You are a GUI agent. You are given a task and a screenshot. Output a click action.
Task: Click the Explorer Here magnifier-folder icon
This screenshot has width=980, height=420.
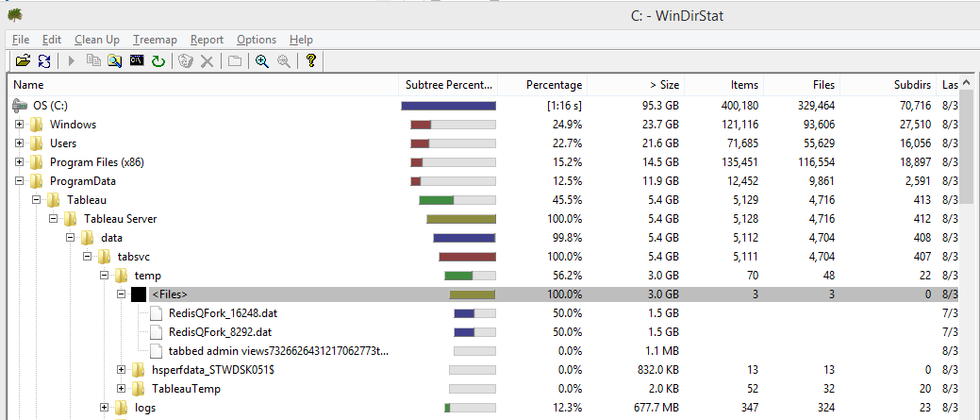tap(114, 60)
